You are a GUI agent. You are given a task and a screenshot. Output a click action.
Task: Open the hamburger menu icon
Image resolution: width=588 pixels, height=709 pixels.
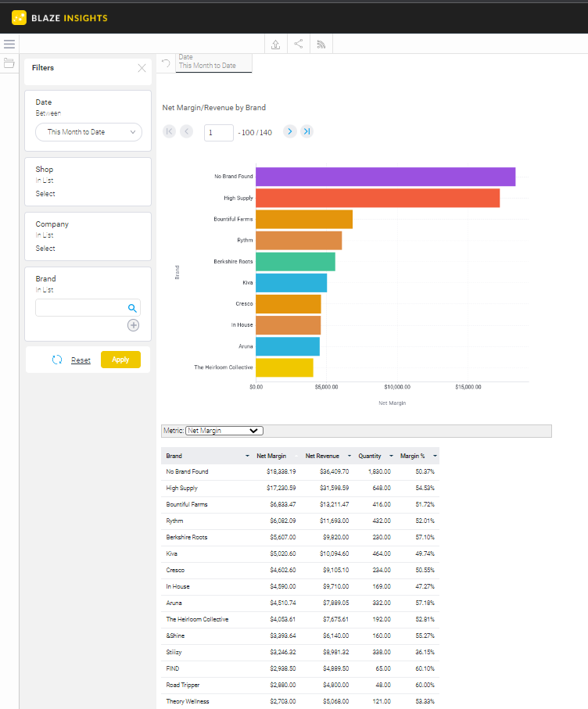tap(9, 44)
